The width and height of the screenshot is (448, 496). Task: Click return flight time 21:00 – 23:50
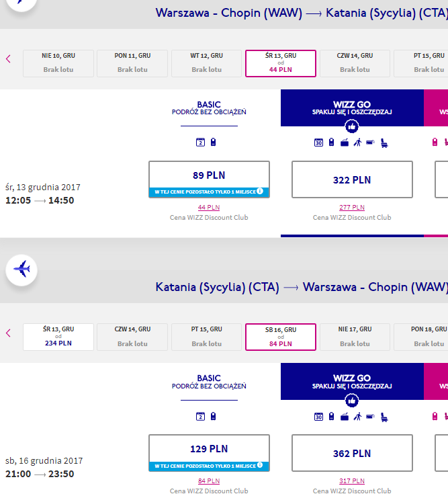pos(40,474)
